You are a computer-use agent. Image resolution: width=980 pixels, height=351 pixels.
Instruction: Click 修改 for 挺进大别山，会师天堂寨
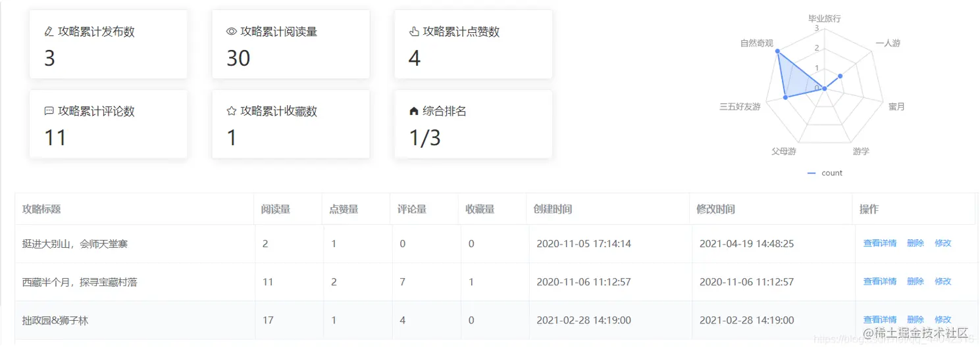(942, 243)
